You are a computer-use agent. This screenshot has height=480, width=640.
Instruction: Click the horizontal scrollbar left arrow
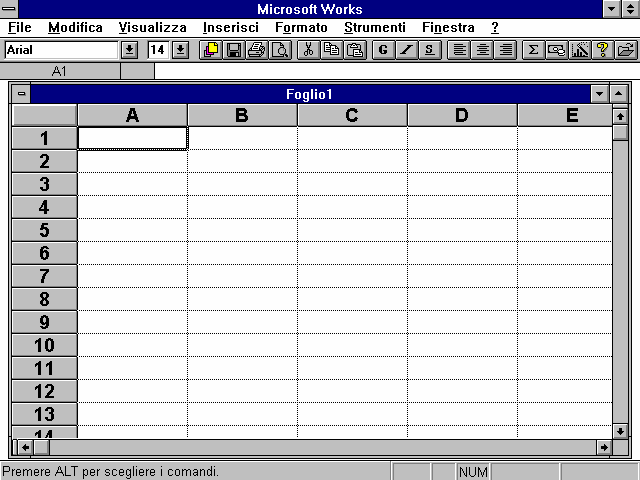tap(25, 448)
